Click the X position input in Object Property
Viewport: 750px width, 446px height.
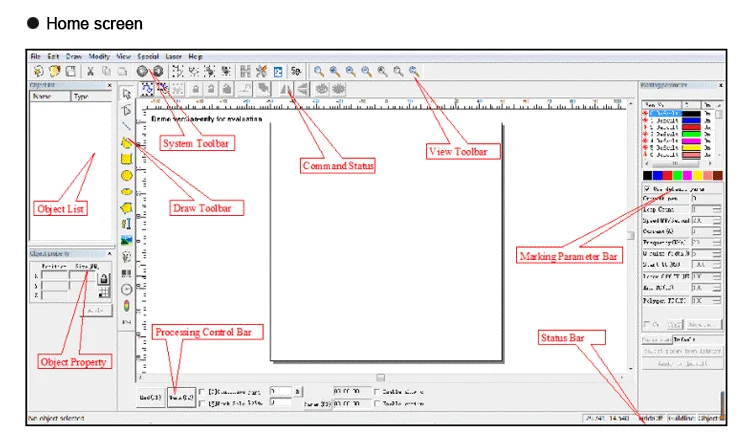(x=54, y=276)
